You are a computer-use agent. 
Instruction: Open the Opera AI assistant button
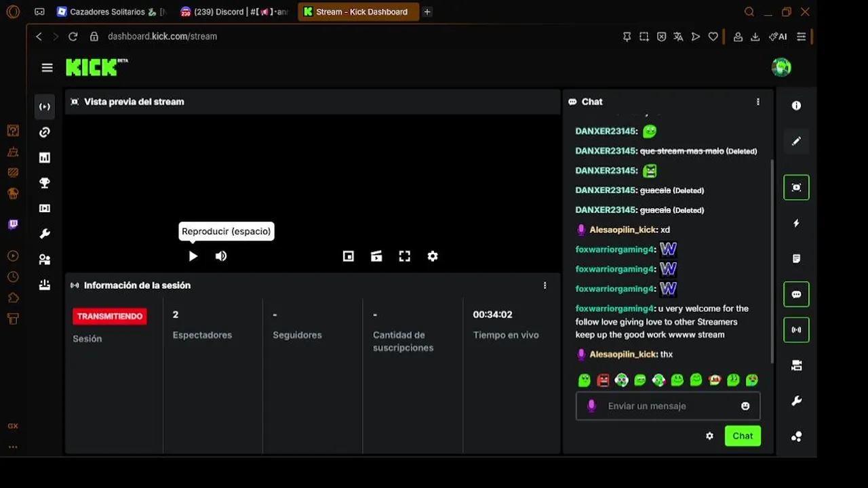coord(778,37)
